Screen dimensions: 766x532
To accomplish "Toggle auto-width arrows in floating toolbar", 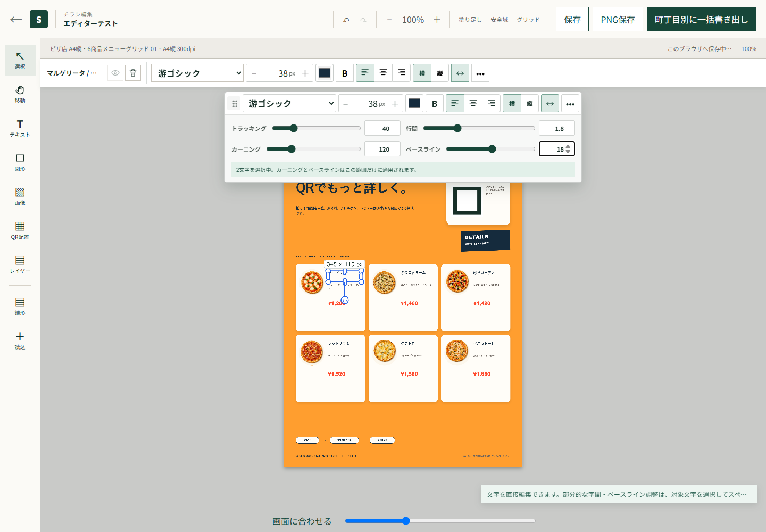I will tap(550, 104).
